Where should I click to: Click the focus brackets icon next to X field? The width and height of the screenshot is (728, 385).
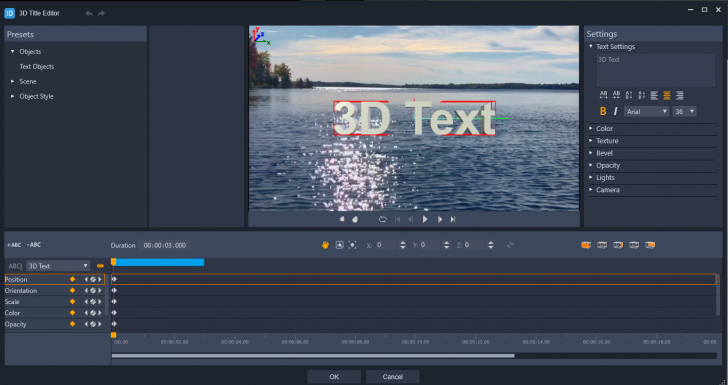[x=352, y=245]
